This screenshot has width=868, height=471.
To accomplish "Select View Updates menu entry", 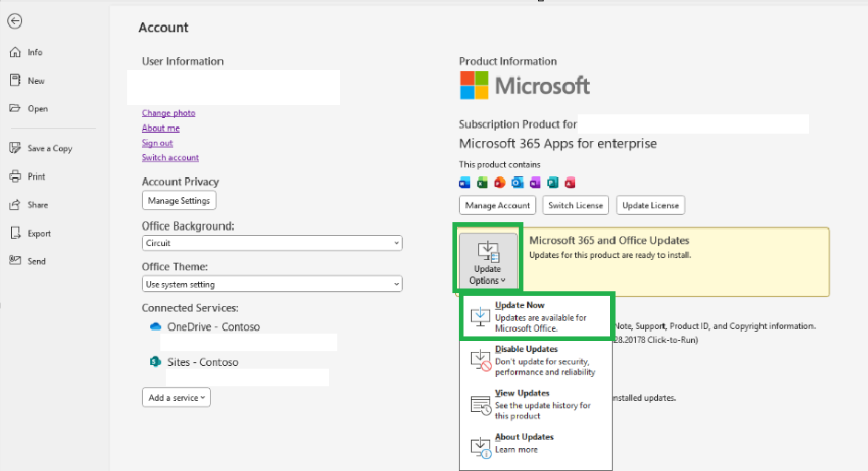I will tap(535, 405).
